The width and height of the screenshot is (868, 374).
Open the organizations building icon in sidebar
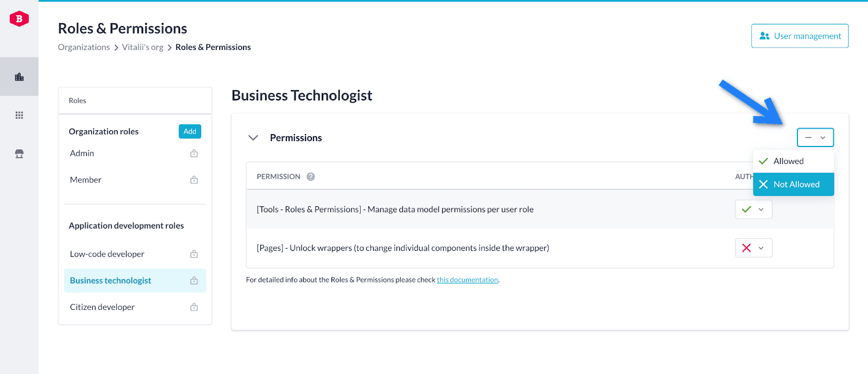point(19,77)
